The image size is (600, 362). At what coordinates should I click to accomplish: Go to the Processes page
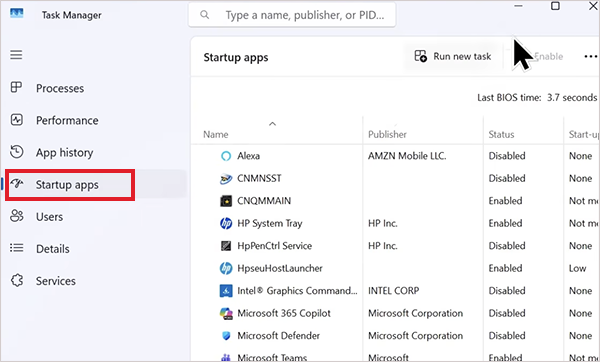[60, 88]
